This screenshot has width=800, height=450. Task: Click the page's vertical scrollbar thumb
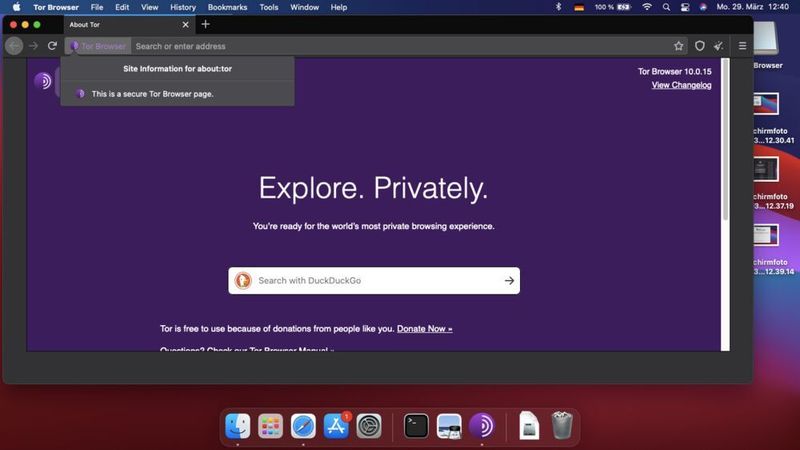tap(726, 139)
